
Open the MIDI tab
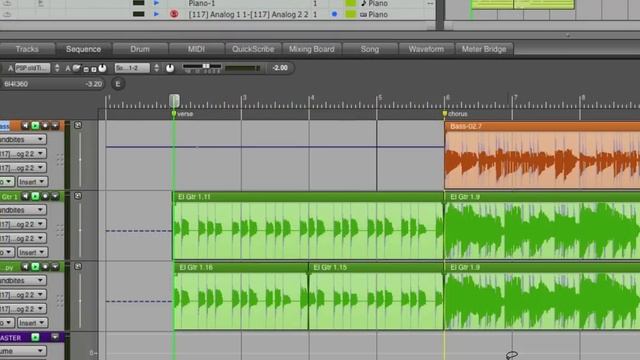196,49
